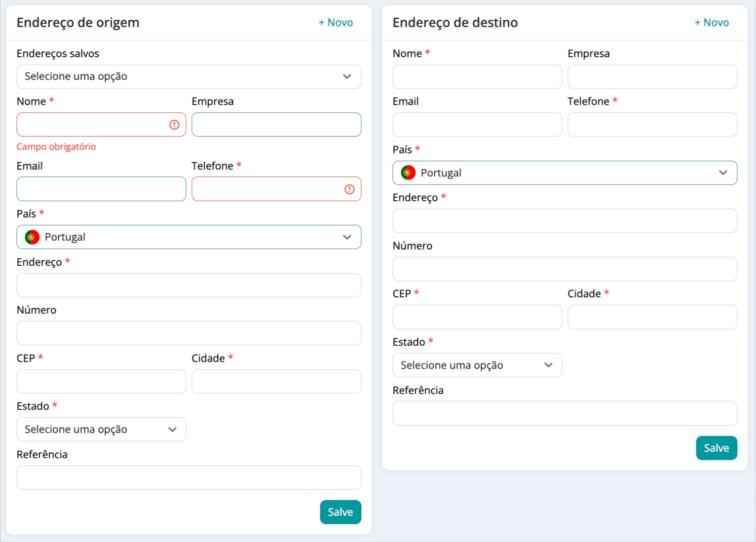
Task: Click the Portugal flag in destination País
Action: coord(408,173)
